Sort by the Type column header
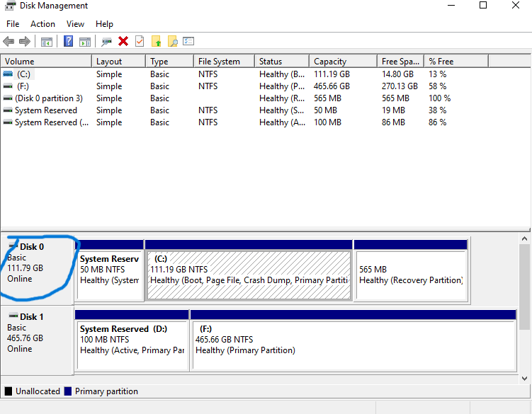Image resolution: width=532 pixels, height=414 pixels. 169,62
